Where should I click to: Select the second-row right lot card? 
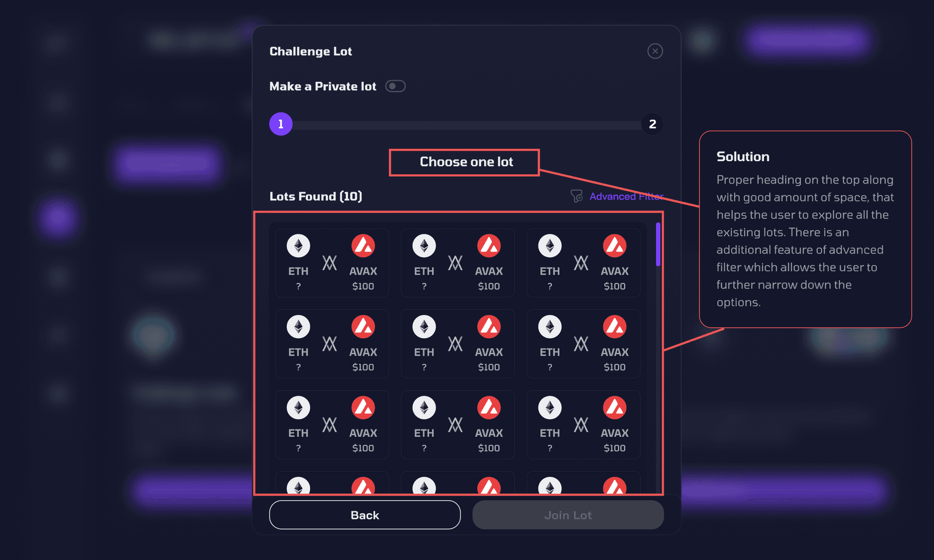tap(583, 344)
